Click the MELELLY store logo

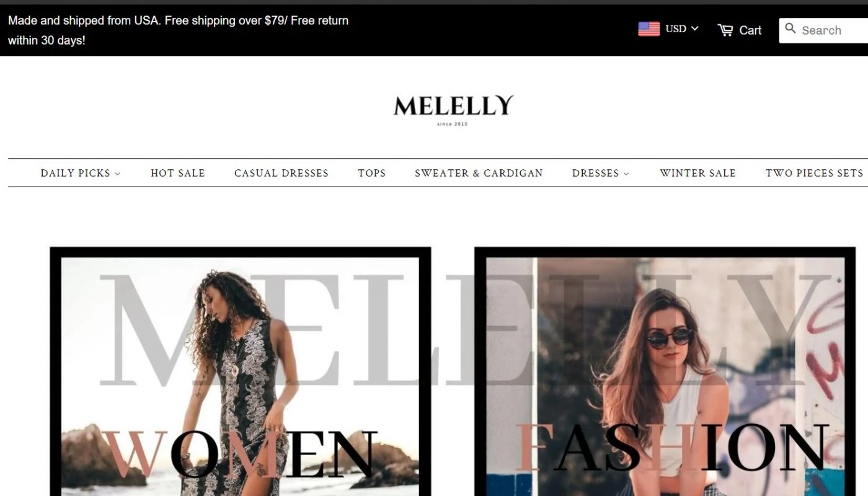(453, 110)
